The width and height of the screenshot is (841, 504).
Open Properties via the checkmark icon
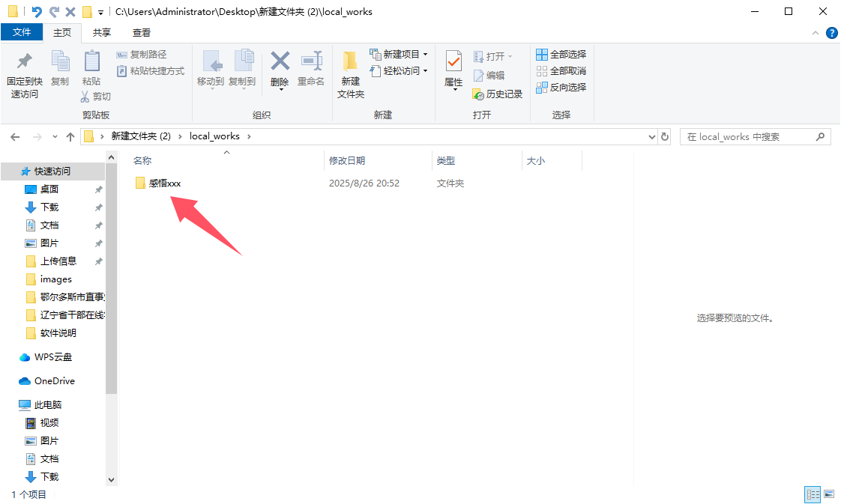coord(453,61)
